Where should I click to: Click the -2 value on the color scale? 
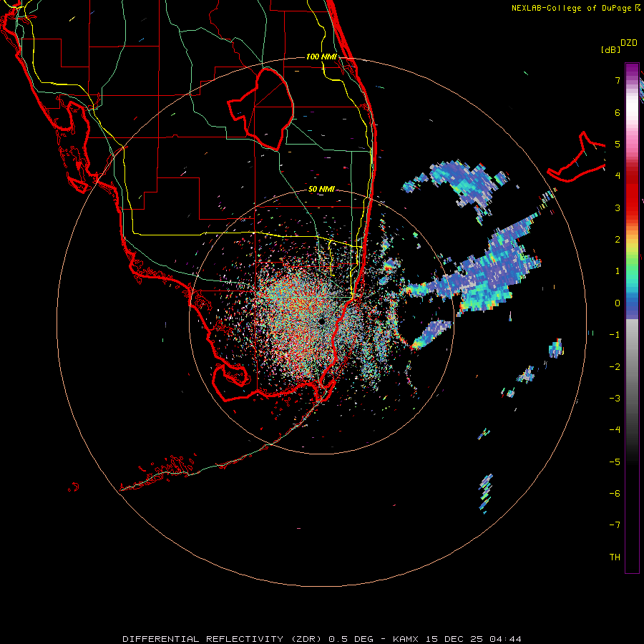pyautogui.click(x=615, y=367)
